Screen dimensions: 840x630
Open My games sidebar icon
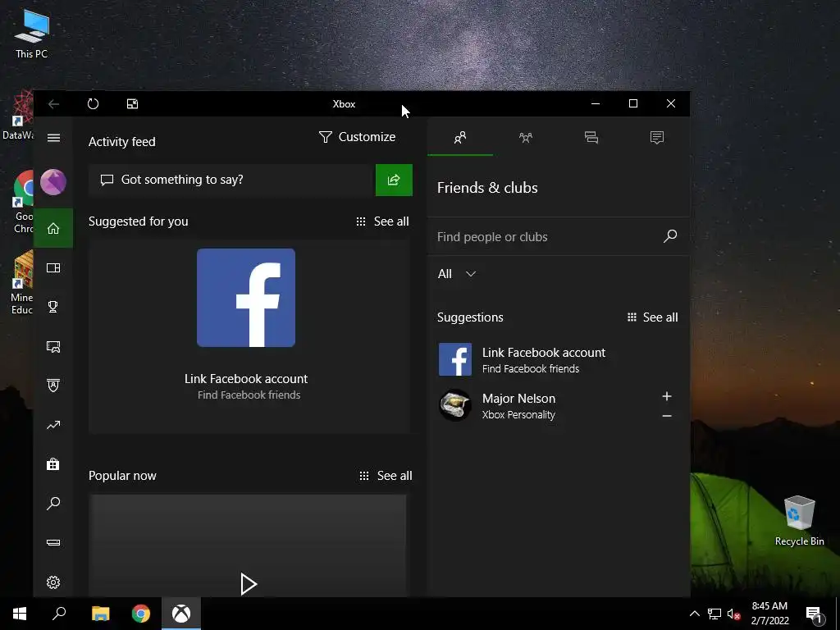53,268
